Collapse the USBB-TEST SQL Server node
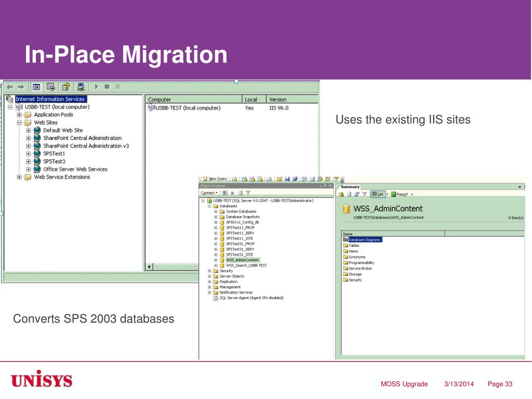Screen dimensions: 532x399 coord(203,201)
